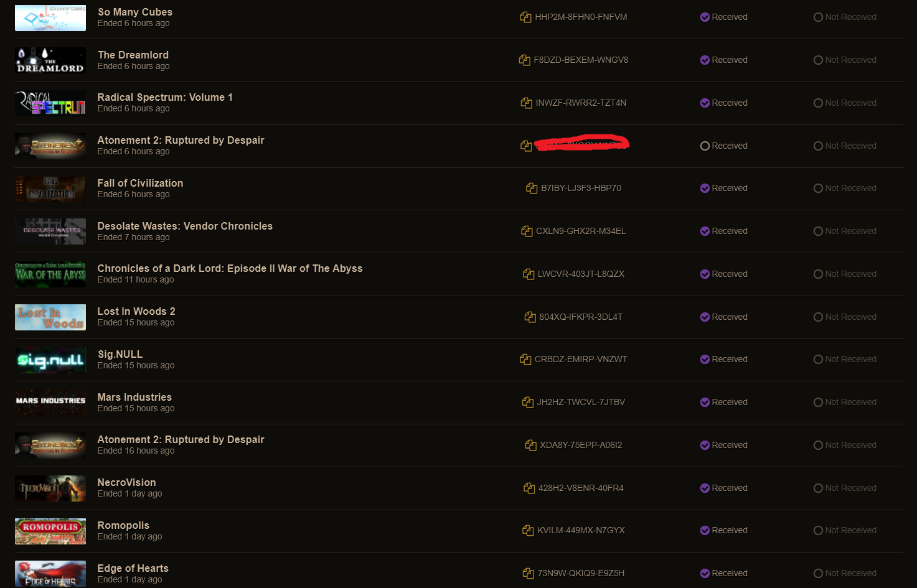Copy the So Many Cubes key icon

(x=525, y=17)
